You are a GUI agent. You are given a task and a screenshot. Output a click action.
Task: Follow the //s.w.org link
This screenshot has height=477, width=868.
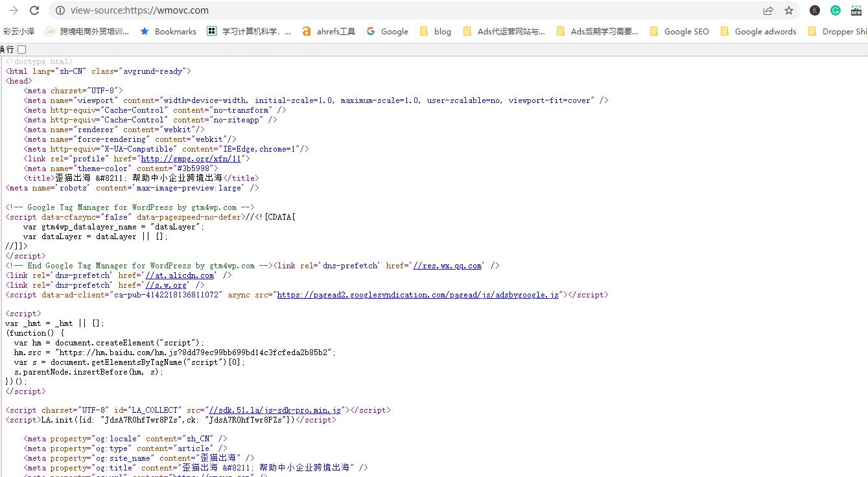point(166,285)
